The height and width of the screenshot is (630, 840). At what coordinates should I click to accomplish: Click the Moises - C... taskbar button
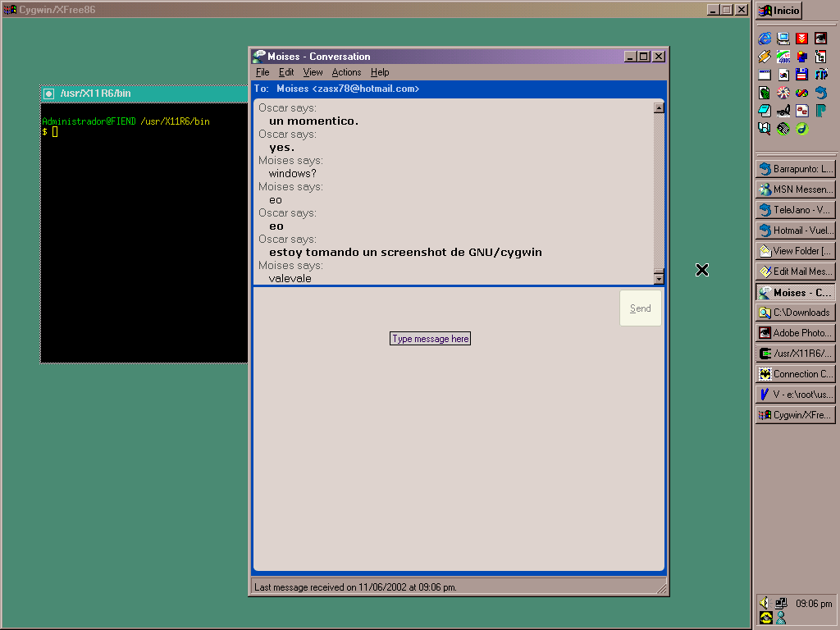coord(796,293)
